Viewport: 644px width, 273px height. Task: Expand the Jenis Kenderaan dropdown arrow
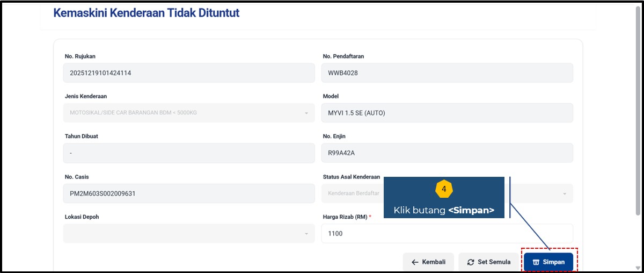[x=306, y=113]
